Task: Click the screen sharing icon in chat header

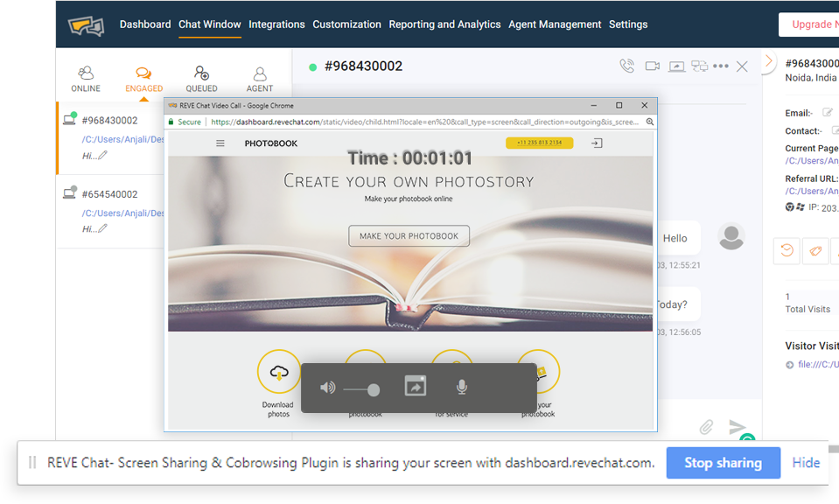Action: point(676,66)
